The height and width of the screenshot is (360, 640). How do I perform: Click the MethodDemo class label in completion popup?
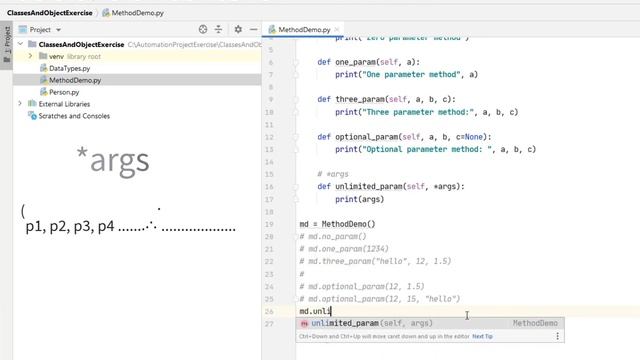tap(535, 323)
